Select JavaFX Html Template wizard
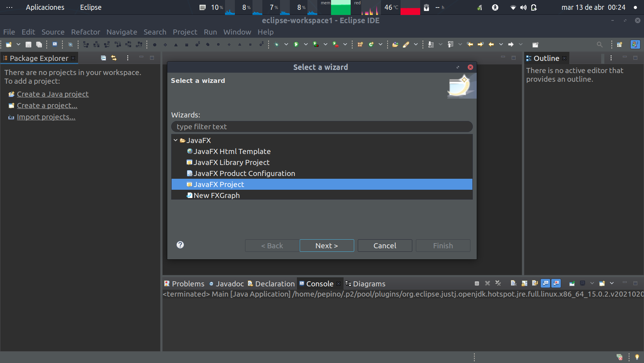 pyautogui.click(x=322, y=151)
